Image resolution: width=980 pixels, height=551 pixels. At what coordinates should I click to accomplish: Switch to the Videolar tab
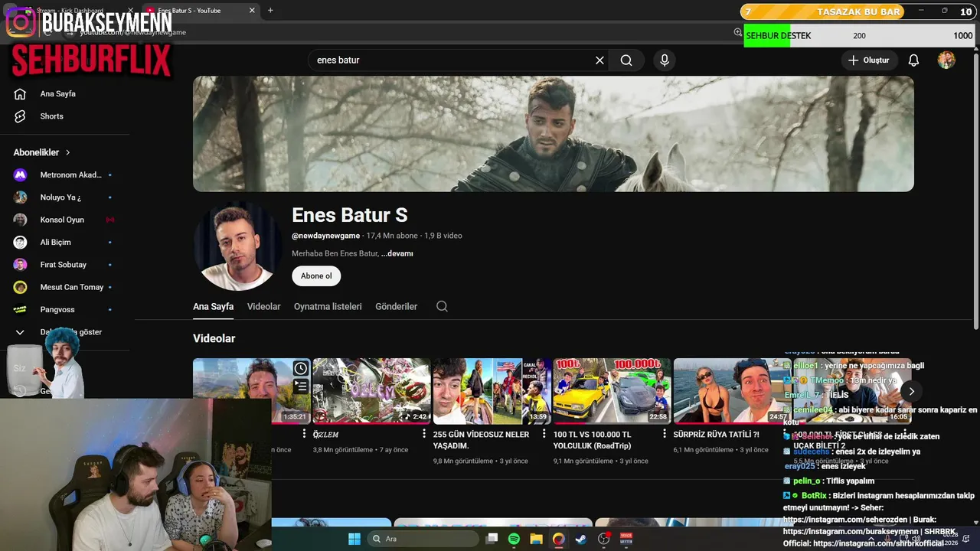(263, 306)
